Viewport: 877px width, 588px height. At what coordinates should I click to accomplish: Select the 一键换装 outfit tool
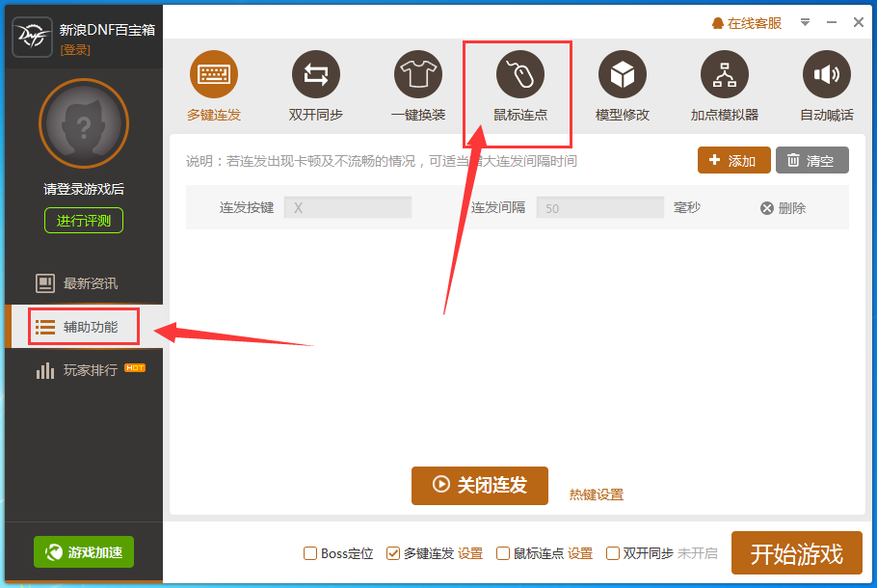click(417, 73)
